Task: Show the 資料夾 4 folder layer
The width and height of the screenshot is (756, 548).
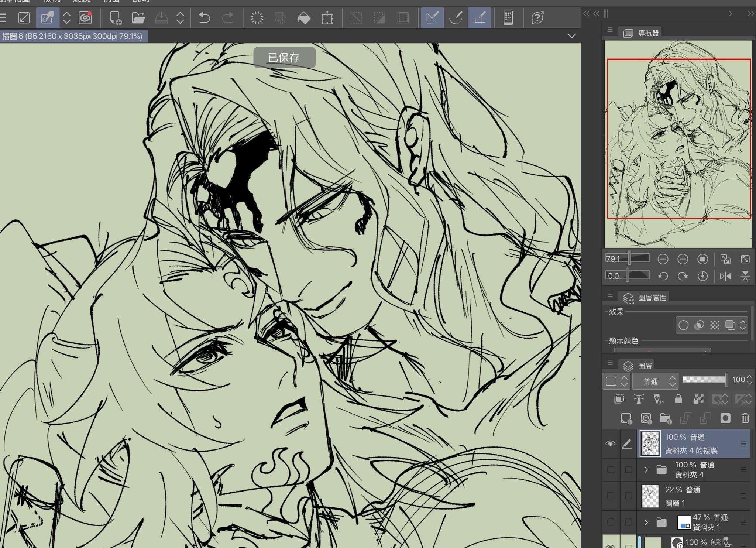Action: coord(611,470)
